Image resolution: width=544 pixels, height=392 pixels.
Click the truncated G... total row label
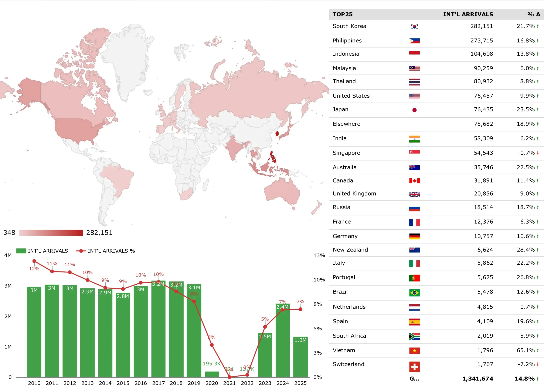coord(414,379)
